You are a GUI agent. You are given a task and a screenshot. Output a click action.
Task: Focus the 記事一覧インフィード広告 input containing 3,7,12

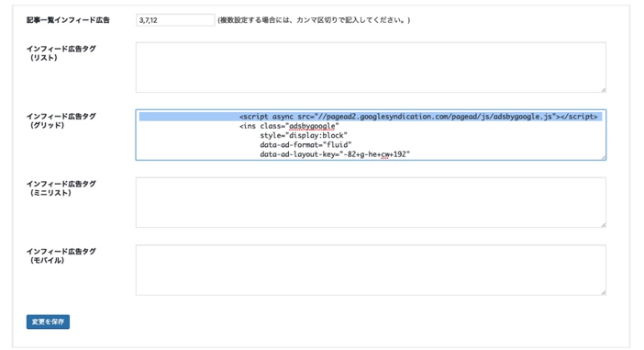pyautogui.click(x=175, y=20)
